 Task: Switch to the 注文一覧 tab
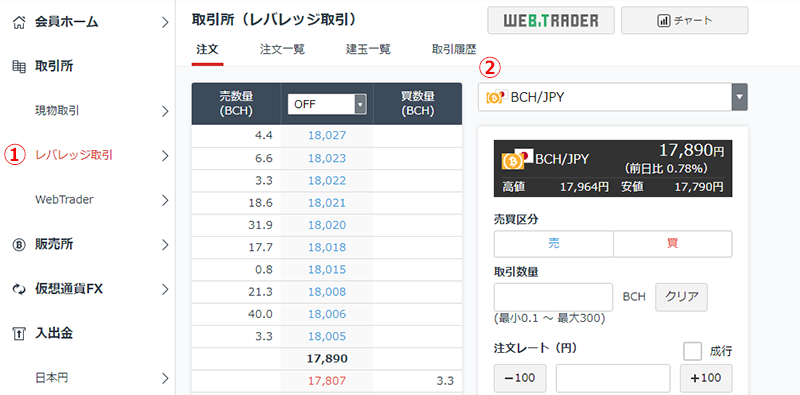coord(282,50)
